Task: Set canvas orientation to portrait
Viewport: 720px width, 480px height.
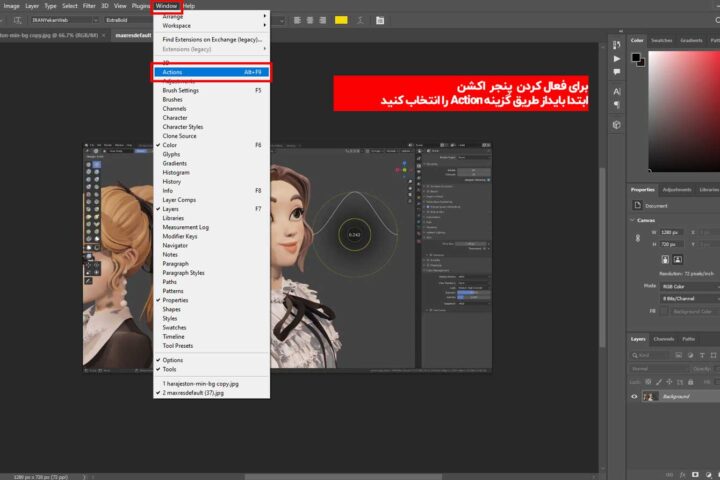Action: coord(665,260)
